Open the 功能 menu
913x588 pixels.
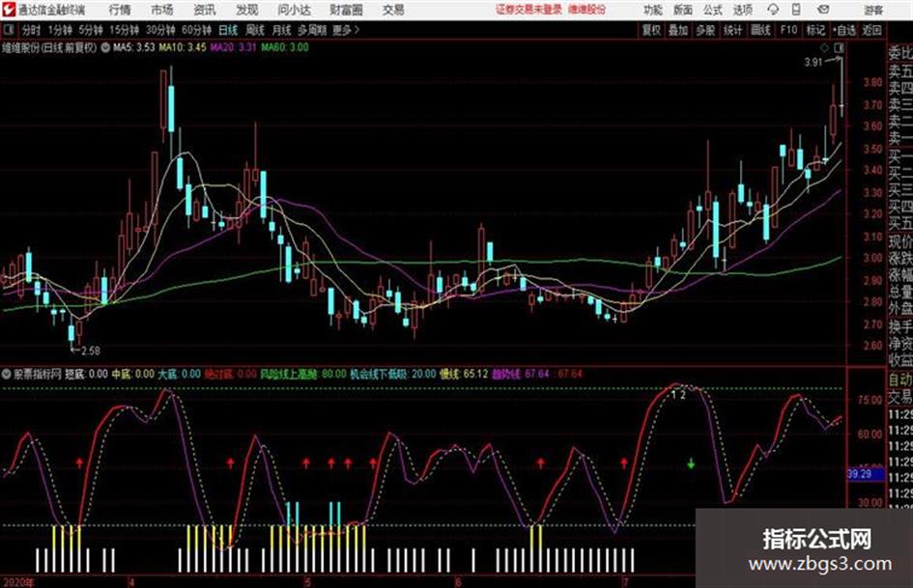pos(653,10)
